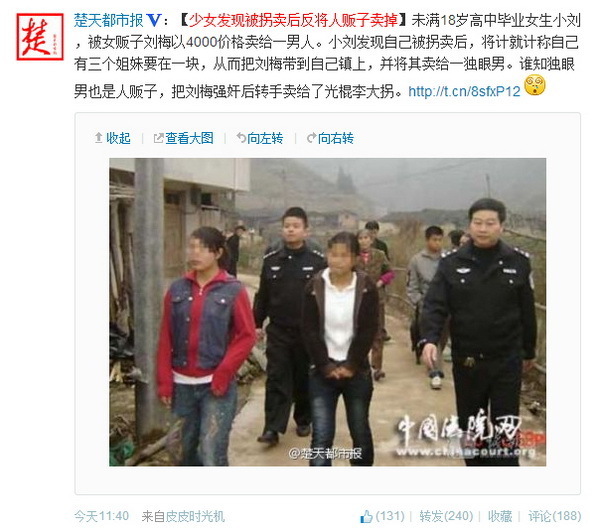Screen dimensions: 600x532
Task: View the large image via 查看大图
Action: 189,138
